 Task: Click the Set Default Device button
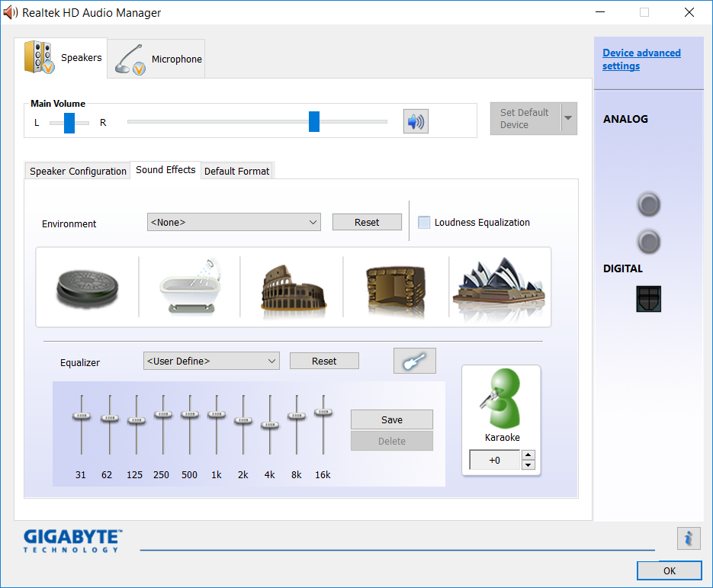[x=525, y=118]
